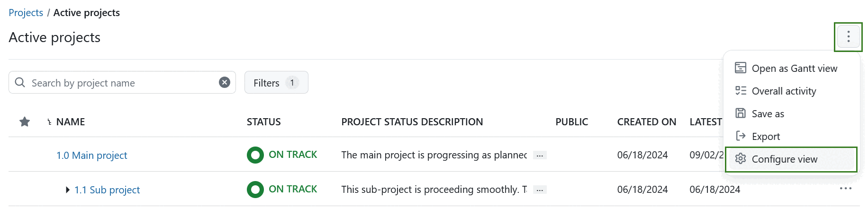Expand the Sub project status description
Screen dimensions: 868x208
(x=540, y=190)
